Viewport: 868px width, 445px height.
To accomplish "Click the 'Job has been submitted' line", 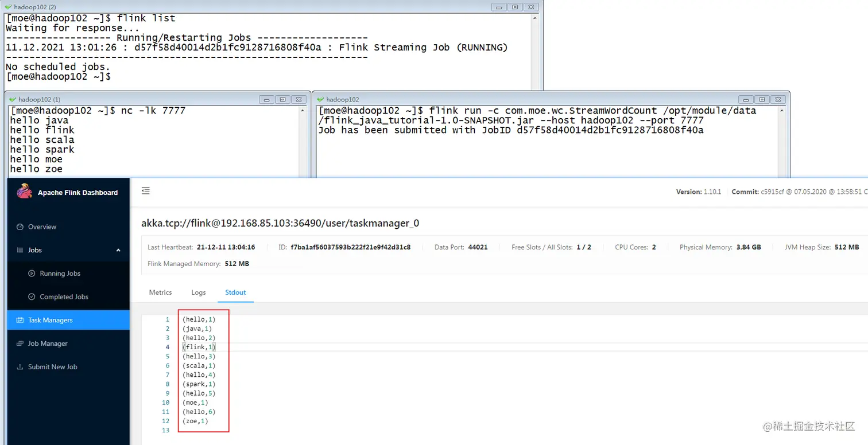I will (511, 130).
